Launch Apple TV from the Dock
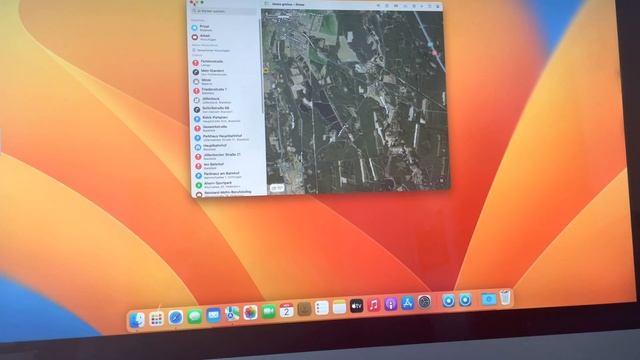 [x=356, y=306]
